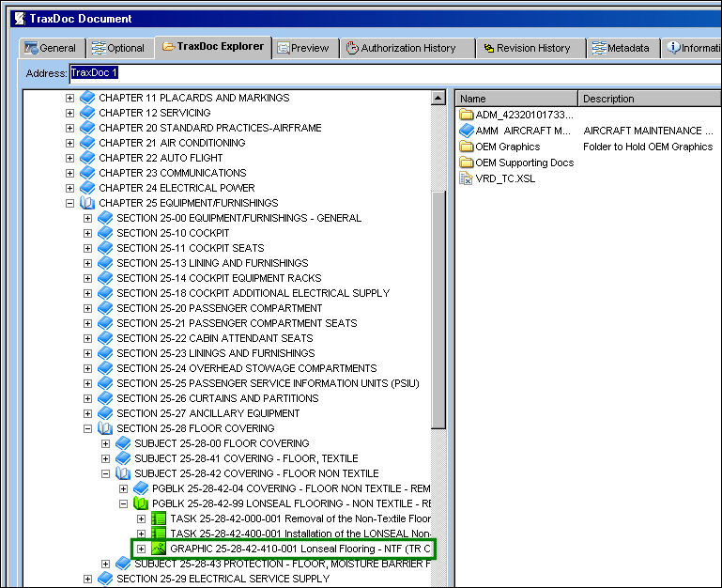Collapse PGBLK 25-28-42-99 Lonseal Flooring node
The width and height of the screenshot is (722, 588).
(123, 503)
